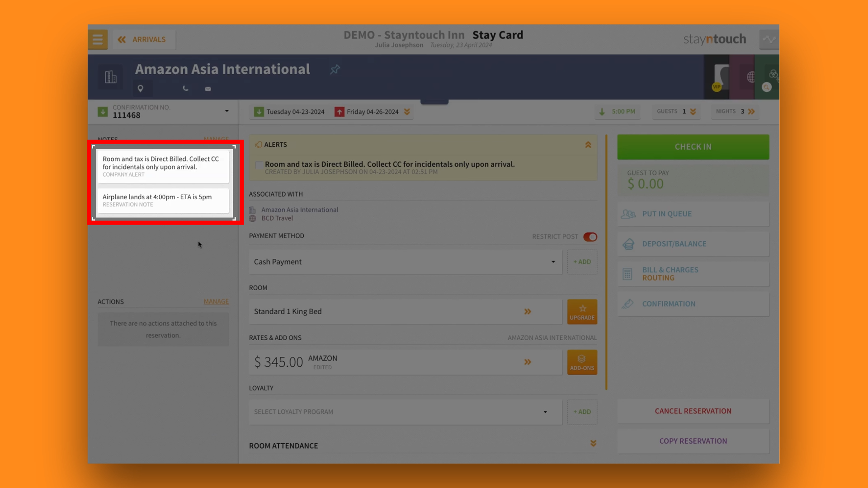
Task: Check the alert acknowledgment checkbox
Action: (259, 165)
